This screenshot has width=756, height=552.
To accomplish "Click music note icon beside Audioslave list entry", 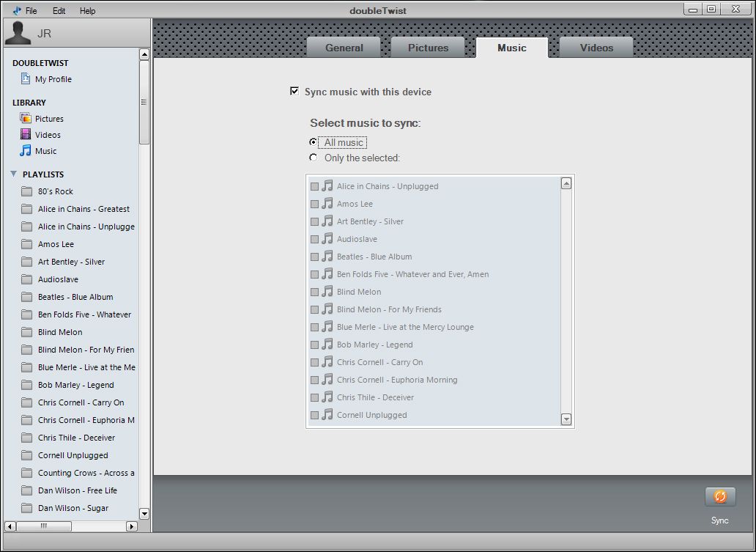I will pos(327,238).
